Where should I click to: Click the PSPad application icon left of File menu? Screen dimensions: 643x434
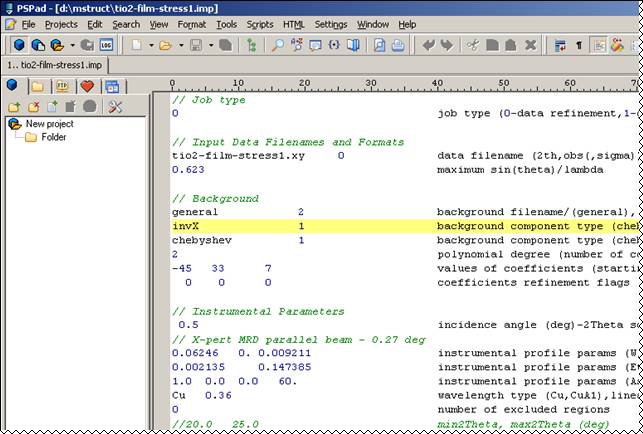click(10, 25)
